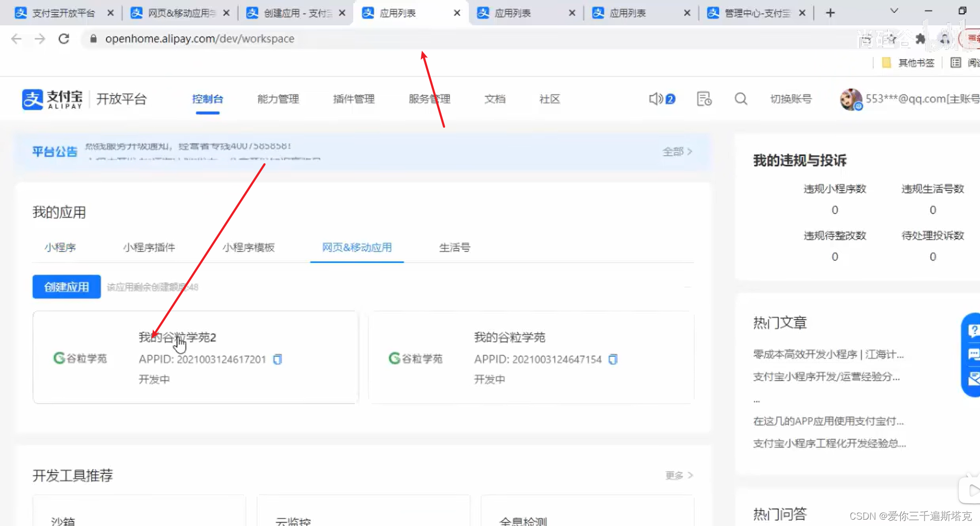Open notifications speaker icon with badge 2
This screenshot has width=980, height=526.
[x=662, y=99]
